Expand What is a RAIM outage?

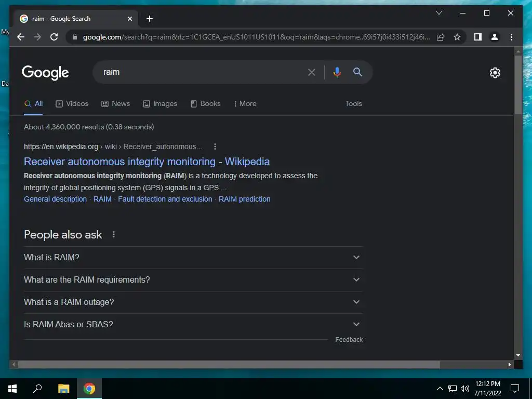pyautogui.click(x=193, y=302)
